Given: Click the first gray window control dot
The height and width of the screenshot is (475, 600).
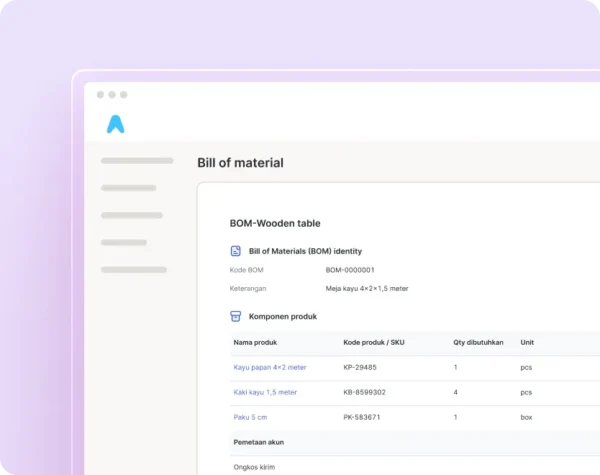Looking at the screenshot, I should pos(100,95).
